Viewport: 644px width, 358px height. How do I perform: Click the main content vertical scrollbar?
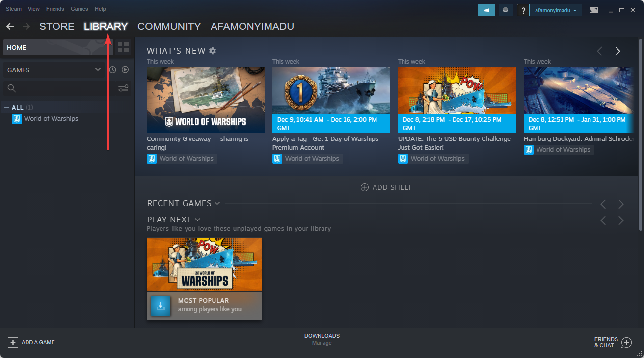641,134
